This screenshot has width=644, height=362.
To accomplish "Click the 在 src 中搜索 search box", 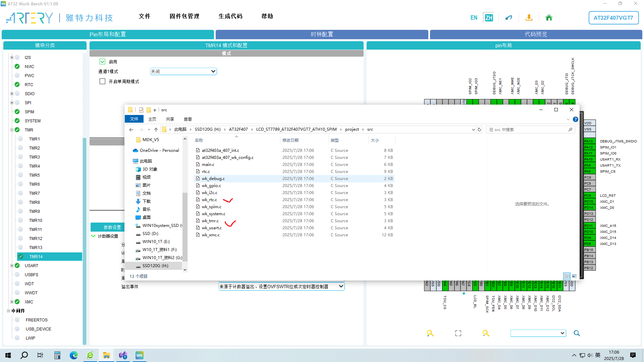I will [x=530, y=129].
